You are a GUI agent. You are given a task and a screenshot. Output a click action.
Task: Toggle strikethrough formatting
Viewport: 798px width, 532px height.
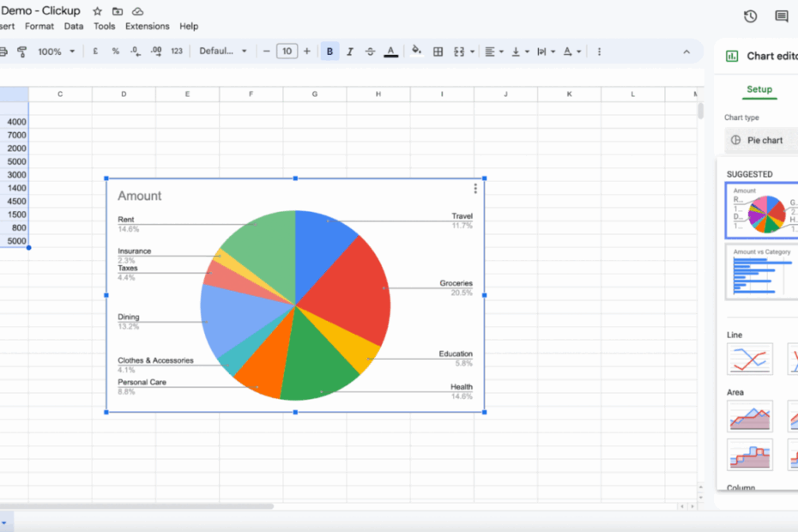click(370, 51)
